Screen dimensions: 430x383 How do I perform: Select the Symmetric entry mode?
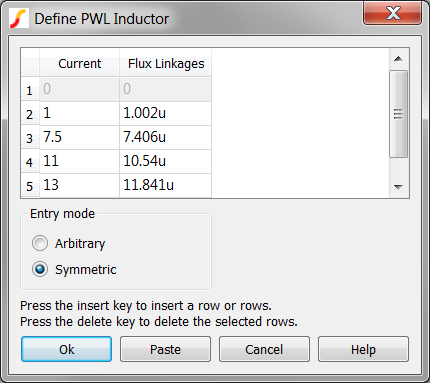pos(40,269)
